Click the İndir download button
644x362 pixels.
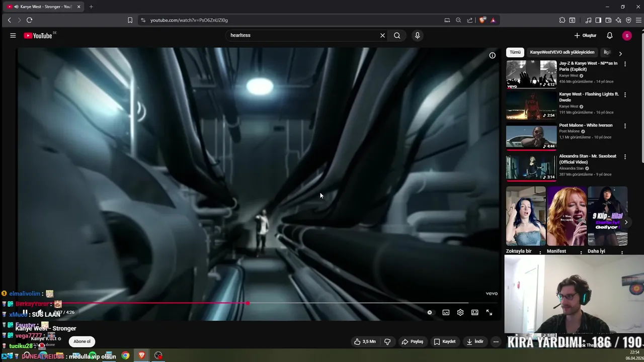coord(474,341)
